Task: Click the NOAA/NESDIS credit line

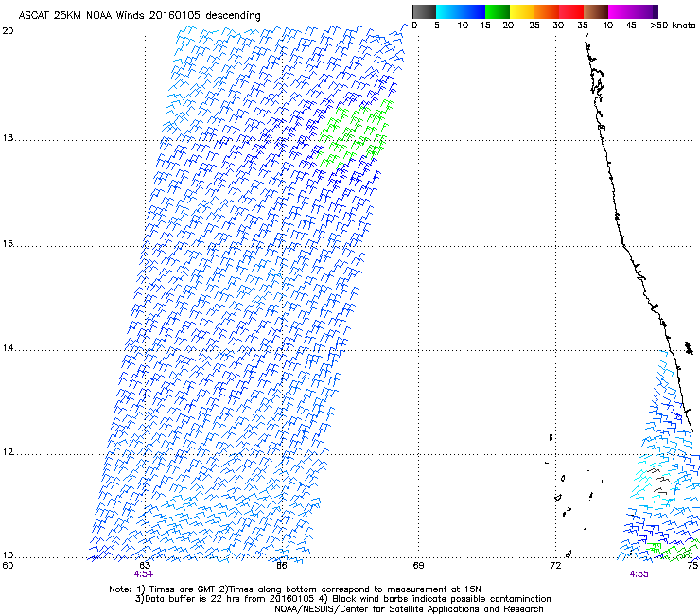Action: [x=409, y=609]
